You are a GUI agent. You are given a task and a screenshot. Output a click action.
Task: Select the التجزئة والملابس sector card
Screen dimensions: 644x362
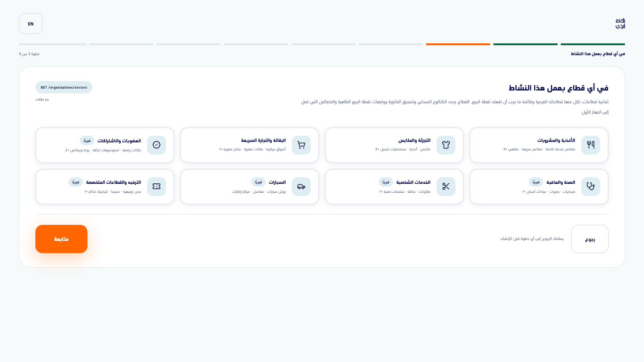(x=394, y=145)
